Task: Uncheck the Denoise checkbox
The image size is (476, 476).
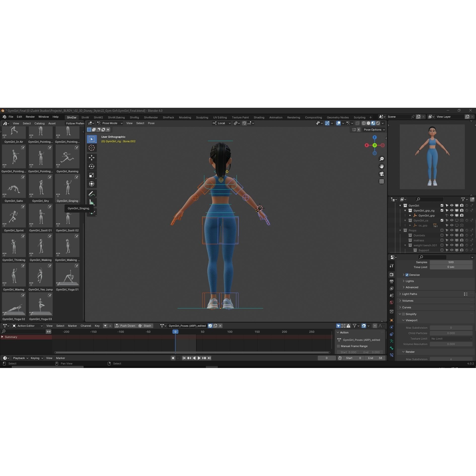Action: (407, 275)
